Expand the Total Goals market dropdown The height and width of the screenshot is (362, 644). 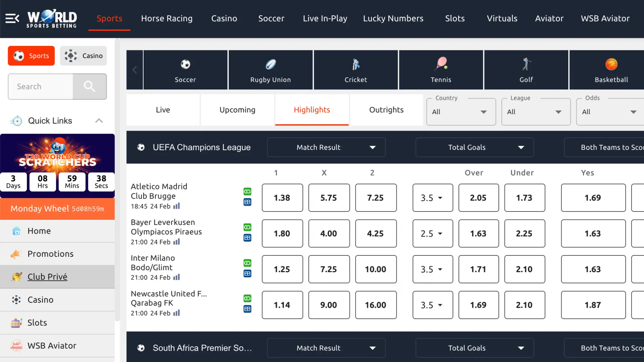point(474,147)
